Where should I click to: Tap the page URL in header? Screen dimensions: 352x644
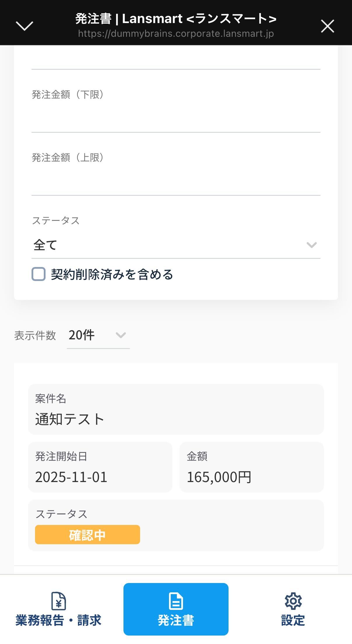coord(176,34)
